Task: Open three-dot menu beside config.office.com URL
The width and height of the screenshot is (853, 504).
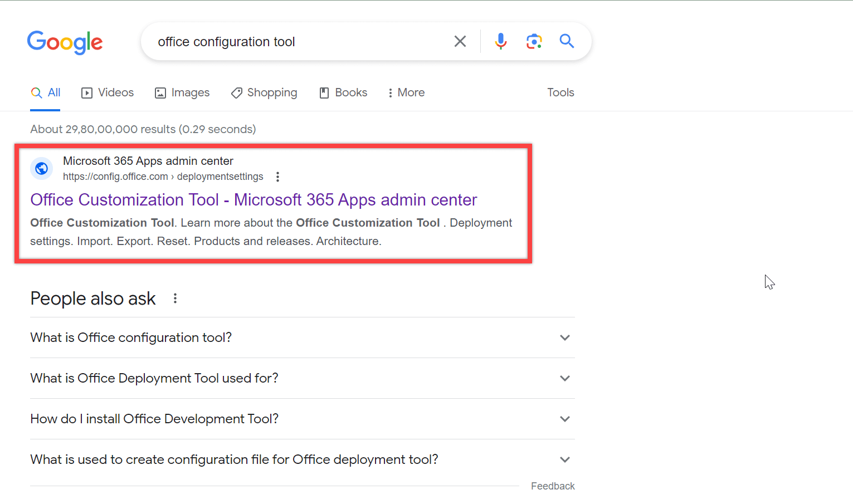Action: 277,177
